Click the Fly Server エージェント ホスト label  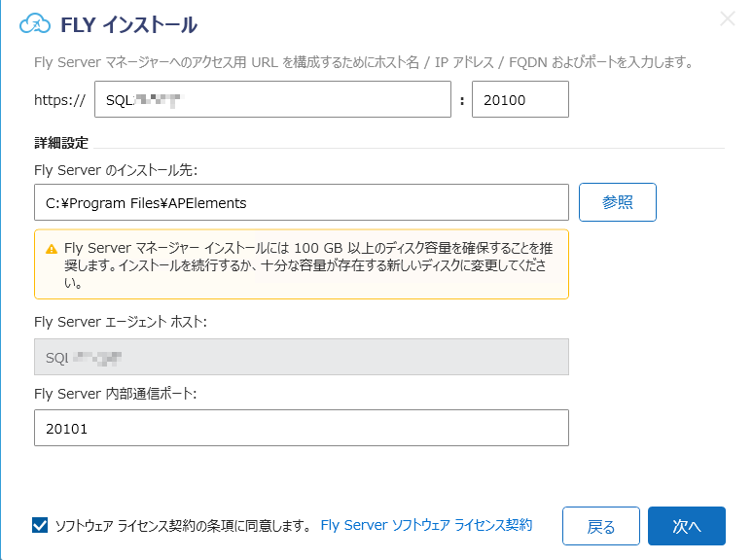tap(120, 322)
